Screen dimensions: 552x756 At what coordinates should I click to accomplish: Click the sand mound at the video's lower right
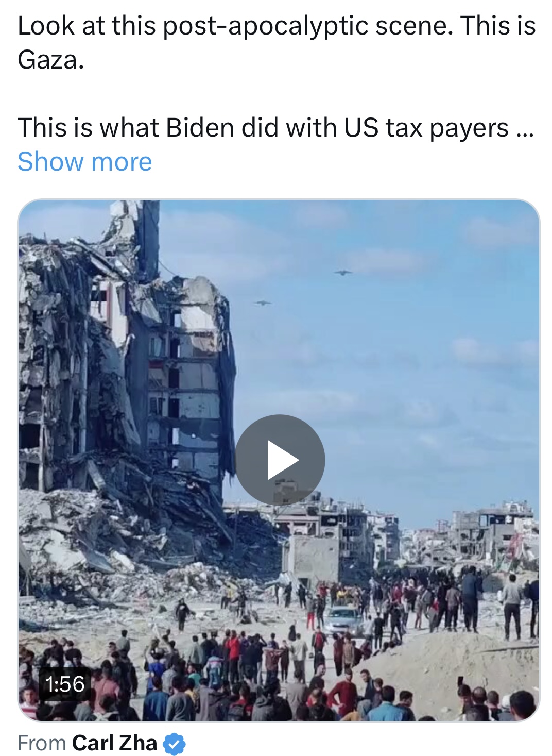453,665
